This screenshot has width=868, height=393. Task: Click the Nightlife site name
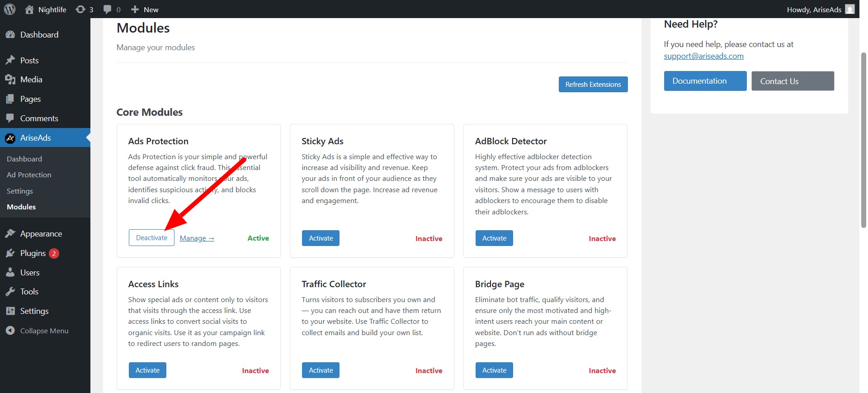52,9
